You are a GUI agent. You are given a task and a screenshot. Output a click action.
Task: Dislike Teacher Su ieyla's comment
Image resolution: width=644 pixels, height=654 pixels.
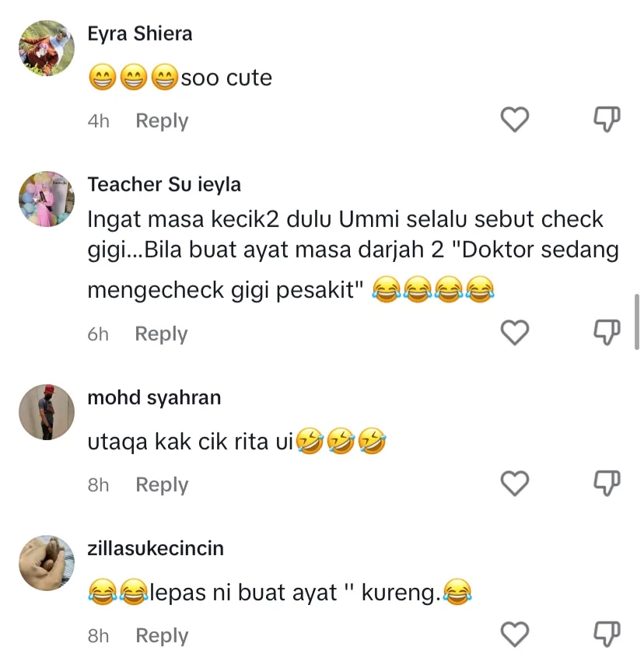point(607,332)
